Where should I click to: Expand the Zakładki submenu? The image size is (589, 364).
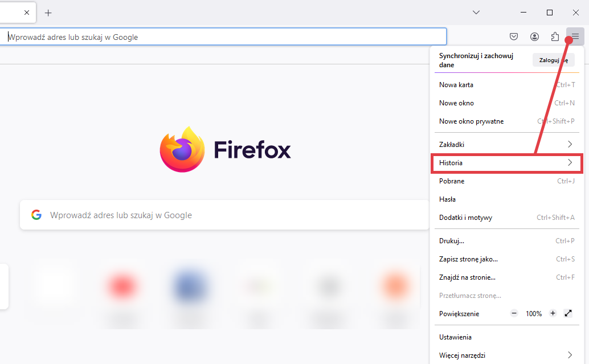(507, 144)
